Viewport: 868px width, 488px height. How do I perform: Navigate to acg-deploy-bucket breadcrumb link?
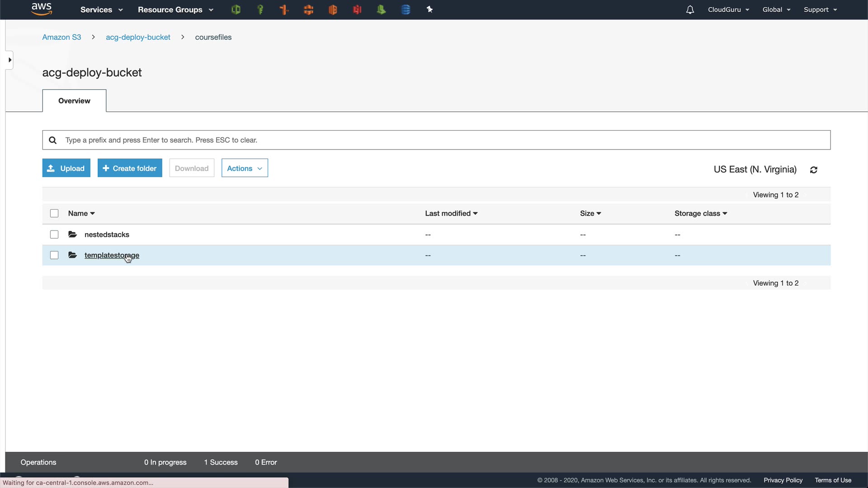(x=138, y=37)
